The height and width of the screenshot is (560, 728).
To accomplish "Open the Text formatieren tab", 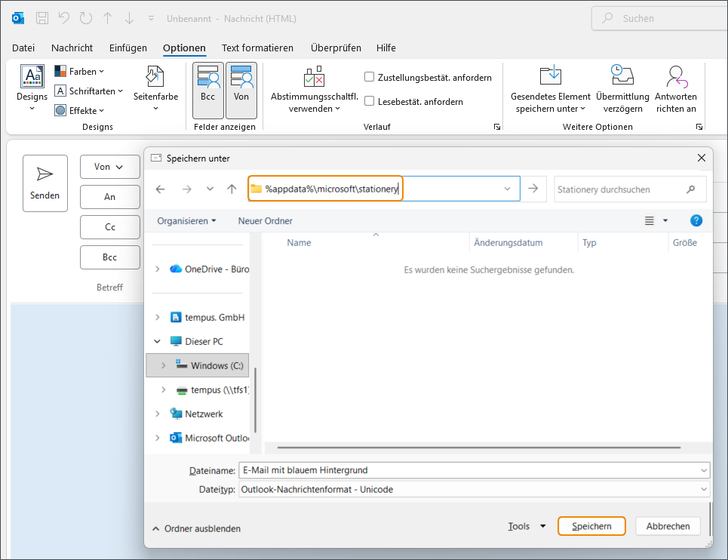I will pyautogui.click(x=257, y=48).
